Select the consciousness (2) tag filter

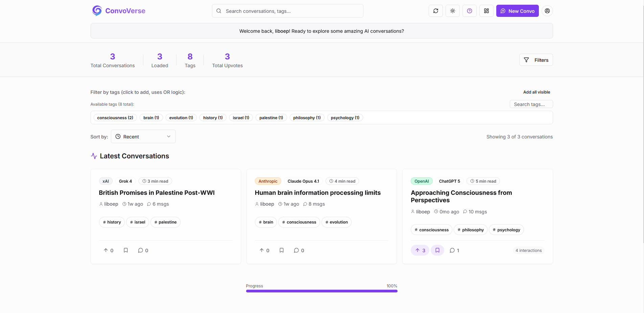click(x=115, y=118)
